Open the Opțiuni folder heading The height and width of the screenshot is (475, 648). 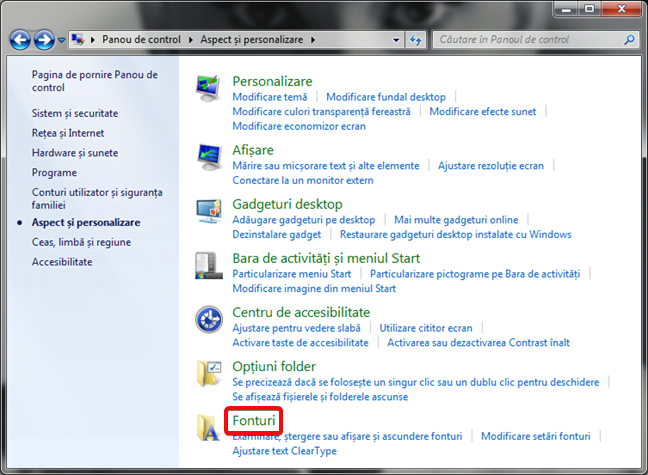[274, 367]
